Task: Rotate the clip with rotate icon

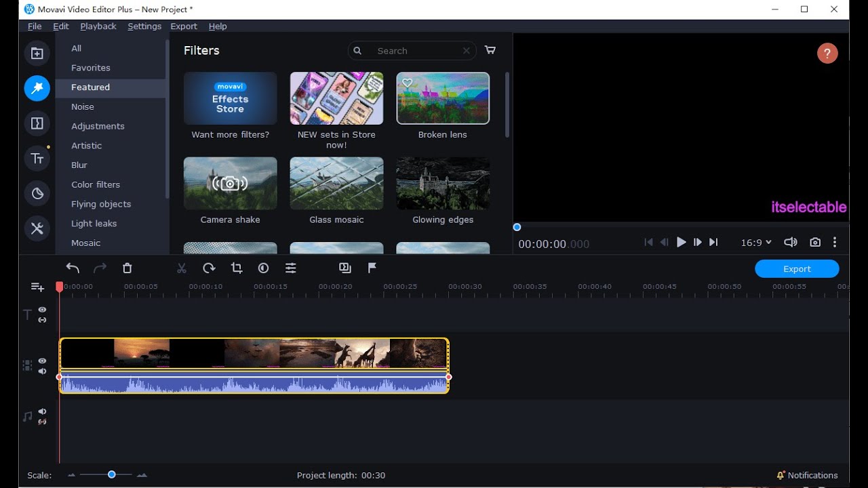Action: [x=209, y=268]
